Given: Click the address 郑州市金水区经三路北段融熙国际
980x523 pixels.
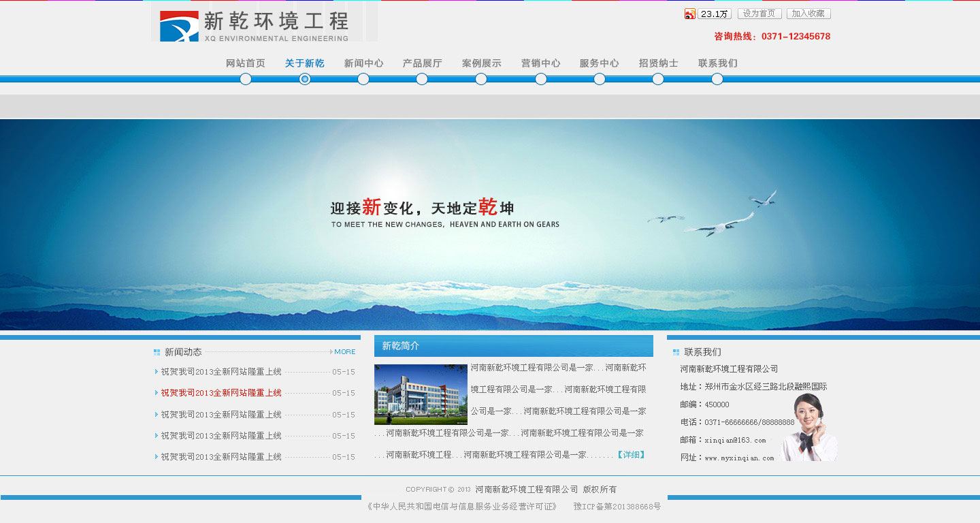Looking at the screenshot, I should pos(766,387).
